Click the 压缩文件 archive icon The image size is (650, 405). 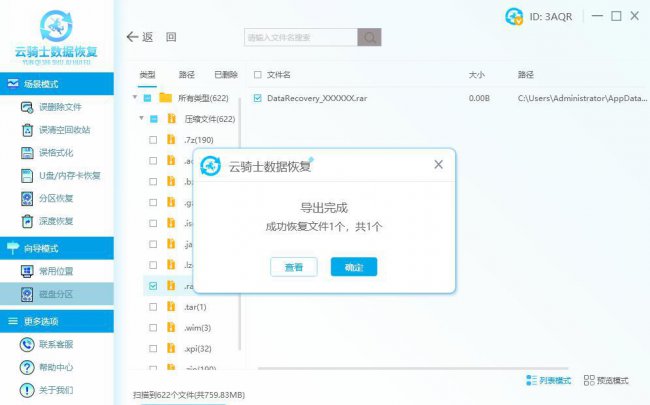[x=171, y=119]
